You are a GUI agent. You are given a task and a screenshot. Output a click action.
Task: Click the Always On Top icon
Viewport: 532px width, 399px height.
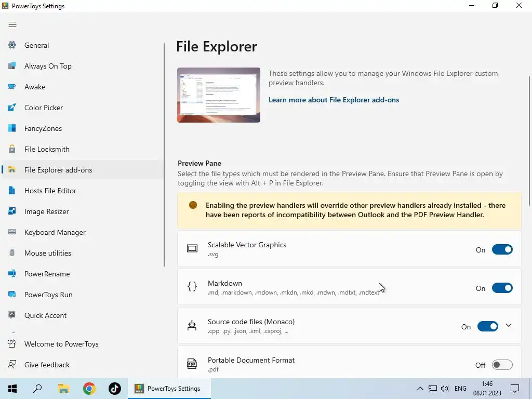(x=12, y=66)
